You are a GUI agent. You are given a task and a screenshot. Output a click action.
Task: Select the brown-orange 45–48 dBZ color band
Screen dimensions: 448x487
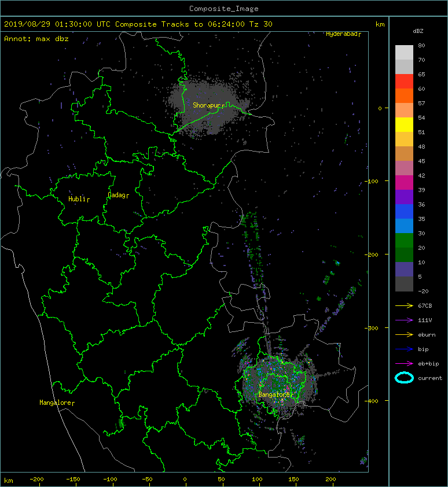404,153
